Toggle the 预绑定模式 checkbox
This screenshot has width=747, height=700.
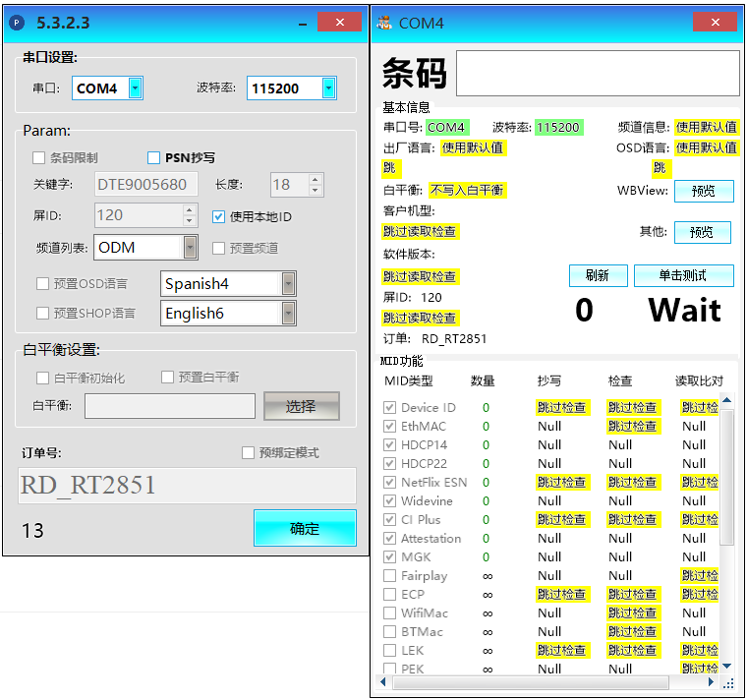point(249,452)
